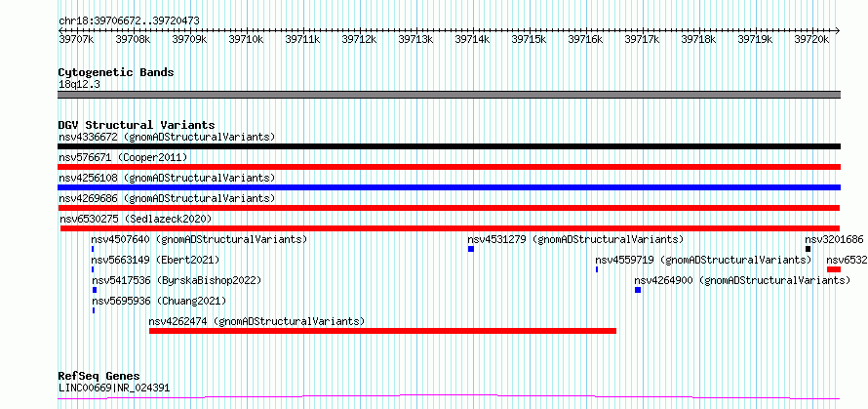The width and height of the screenshot is (868, 409).
Task: Click the nsv4264900 blue square marker
Action: 638,290
